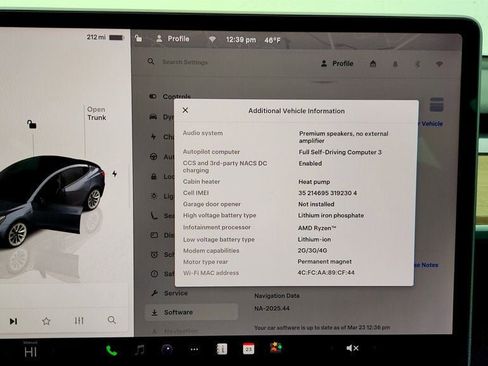Tap the Vehicle link behind the dialog
488x366 pixels.
pyautogui.click(x=430, y=124)
